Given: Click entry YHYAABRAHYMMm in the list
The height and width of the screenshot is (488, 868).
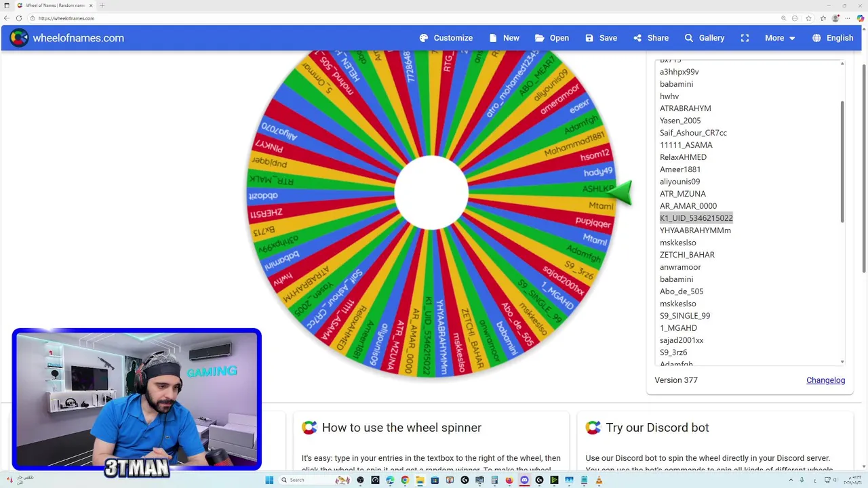Looking at the screenshot, I should tap(695, 230).
